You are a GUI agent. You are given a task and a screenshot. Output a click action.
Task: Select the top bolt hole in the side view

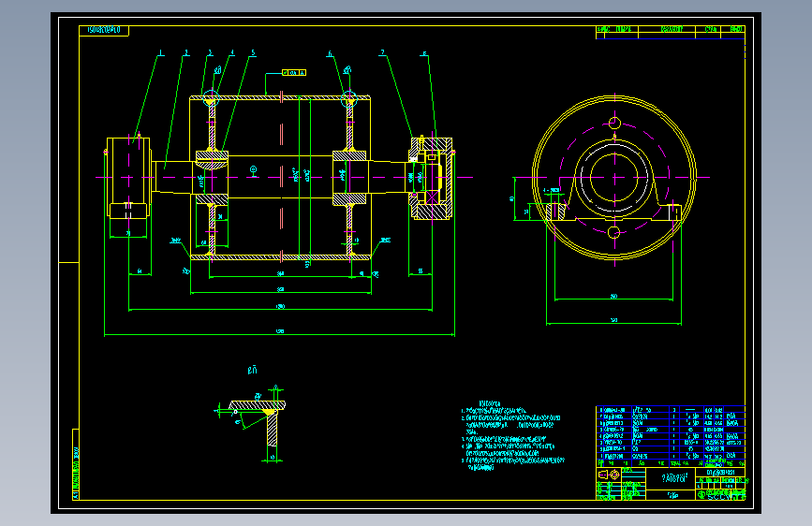614,123
